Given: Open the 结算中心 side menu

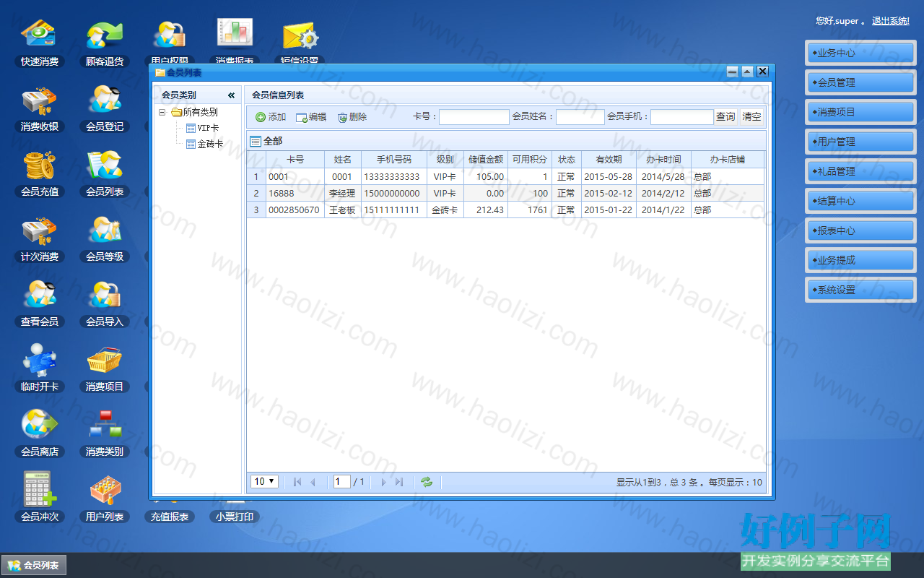Looking at the screenshot, I should click(860, 201).
